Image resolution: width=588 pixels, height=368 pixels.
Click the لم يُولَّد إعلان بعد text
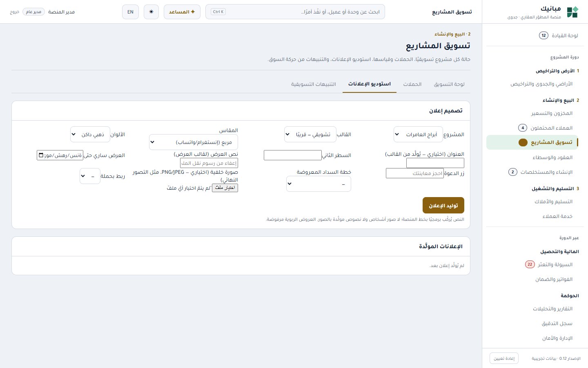(x=447, y=266)
